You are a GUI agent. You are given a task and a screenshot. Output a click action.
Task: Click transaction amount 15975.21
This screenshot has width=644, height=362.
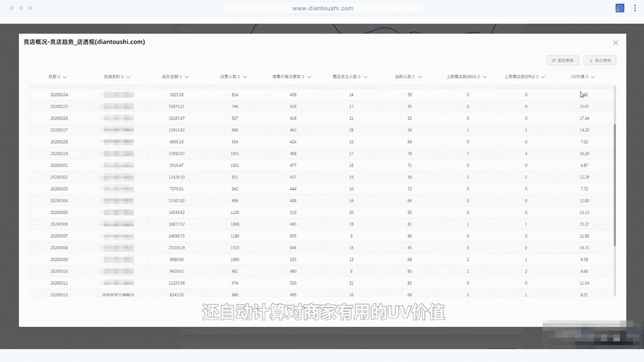tap(177, 107)
